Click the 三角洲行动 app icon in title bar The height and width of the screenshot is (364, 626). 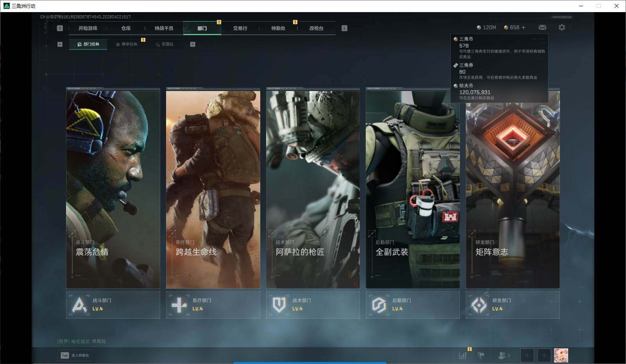click(x=6, y=6)
